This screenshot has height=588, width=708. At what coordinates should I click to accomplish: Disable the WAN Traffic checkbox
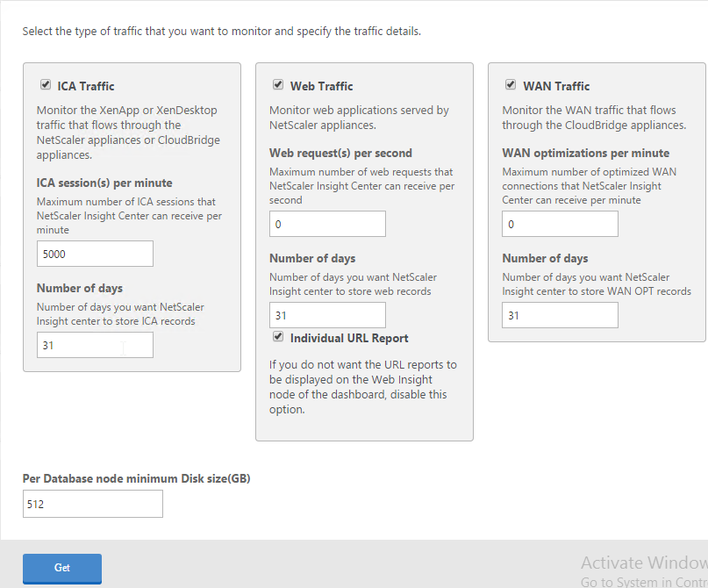click(x=511, y=84)
